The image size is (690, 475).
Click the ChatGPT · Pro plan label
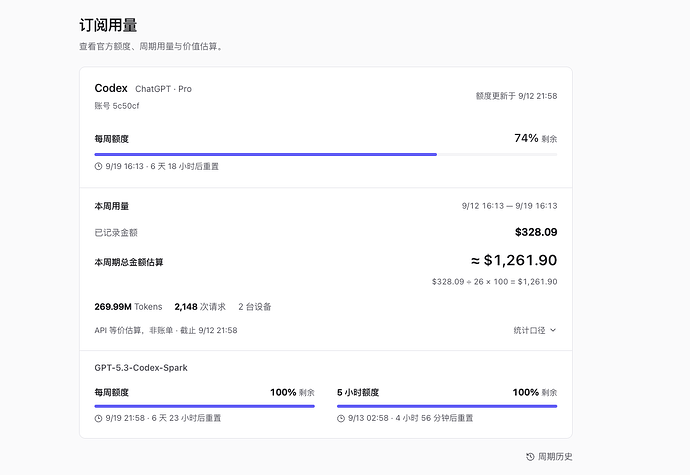click(163, 89)
